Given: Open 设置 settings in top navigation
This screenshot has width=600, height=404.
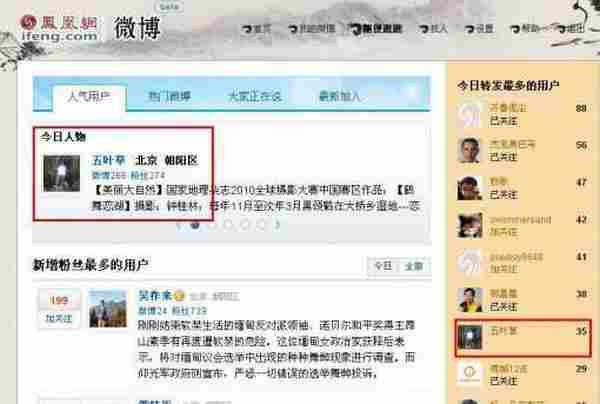Looking at the screenshot, I should [480, 29].
